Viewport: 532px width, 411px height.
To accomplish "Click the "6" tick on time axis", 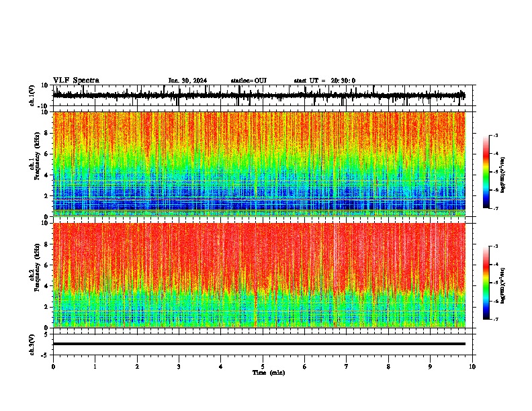I will 305,367.
